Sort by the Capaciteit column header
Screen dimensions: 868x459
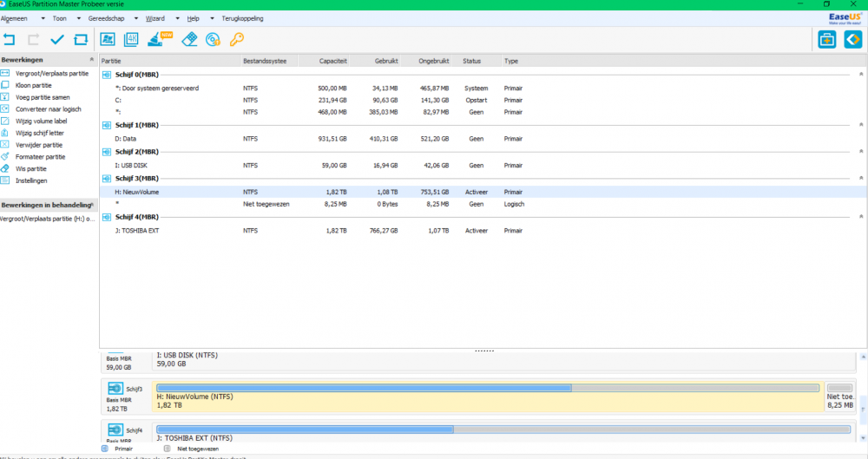click(x=333, y=62)
